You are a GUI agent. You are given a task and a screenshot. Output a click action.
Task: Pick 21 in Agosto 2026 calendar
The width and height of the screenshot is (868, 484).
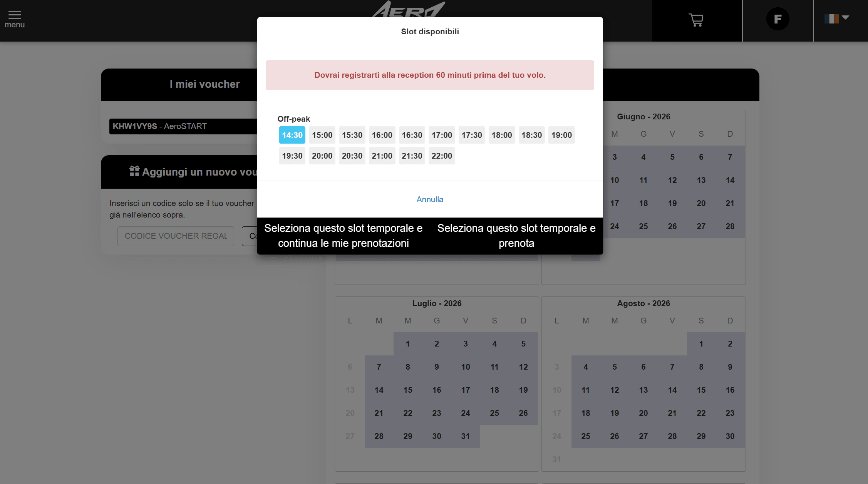[672, 413]
